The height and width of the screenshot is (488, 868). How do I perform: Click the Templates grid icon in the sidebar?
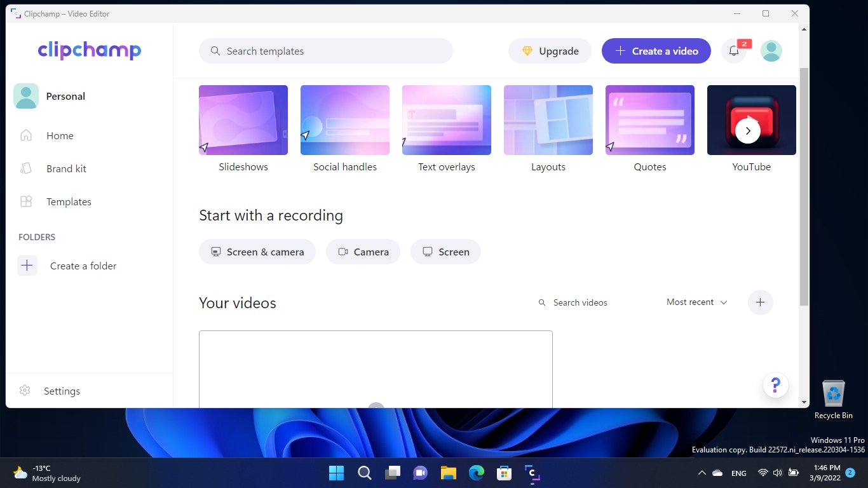[x=26, y=201]
